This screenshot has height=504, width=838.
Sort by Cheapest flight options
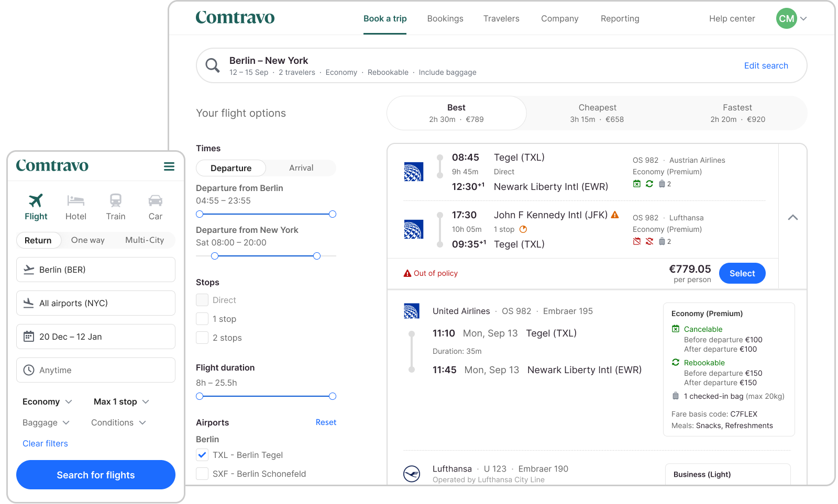597,113
